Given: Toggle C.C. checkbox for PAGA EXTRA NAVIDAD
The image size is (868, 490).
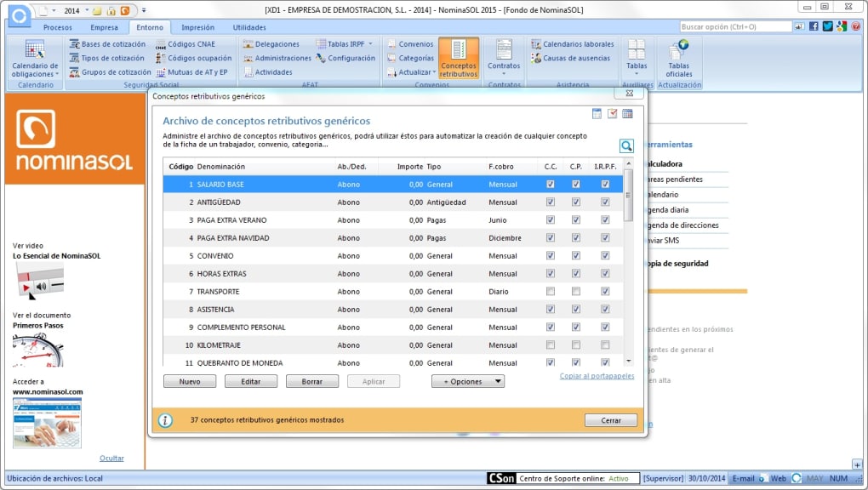Looking at the screenshot, I should coord(551,237).
